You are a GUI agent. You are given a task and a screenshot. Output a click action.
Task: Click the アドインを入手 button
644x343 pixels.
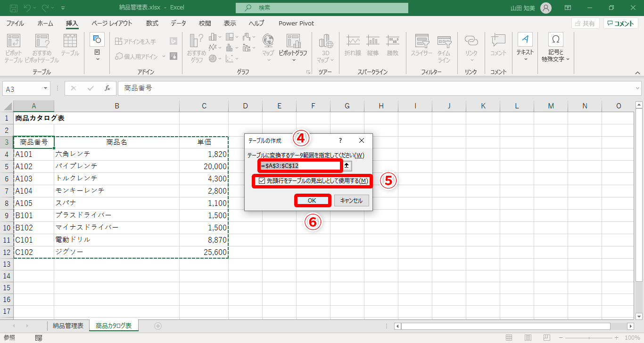click(136, 41)
